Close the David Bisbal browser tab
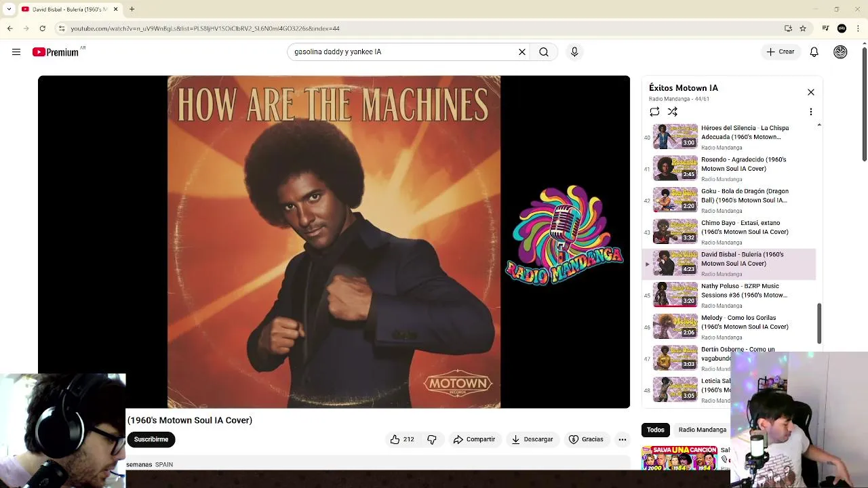Image resolution: width=868 pixels, height=488 pixels. point(115,9)
